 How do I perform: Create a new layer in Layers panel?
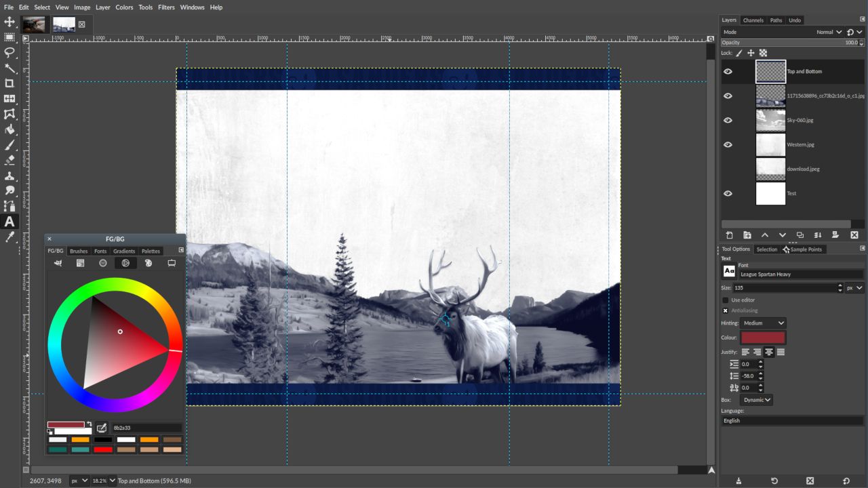pos(730,235)
